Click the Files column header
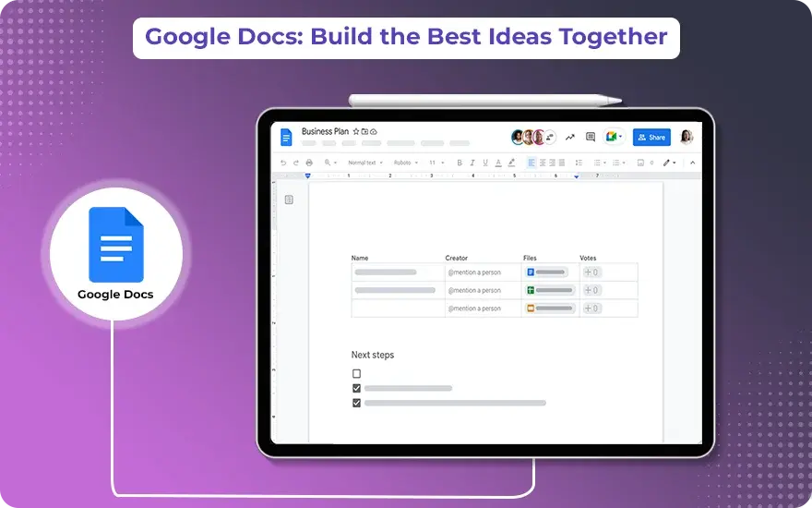Viewport: 812px width, 508px height. pos(530,258)
